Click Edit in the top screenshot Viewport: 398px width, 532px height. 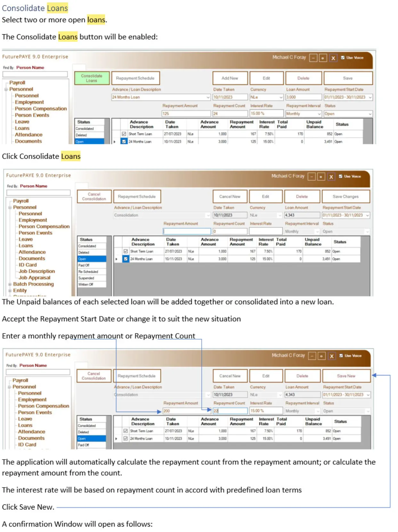[x=266, y=78]
